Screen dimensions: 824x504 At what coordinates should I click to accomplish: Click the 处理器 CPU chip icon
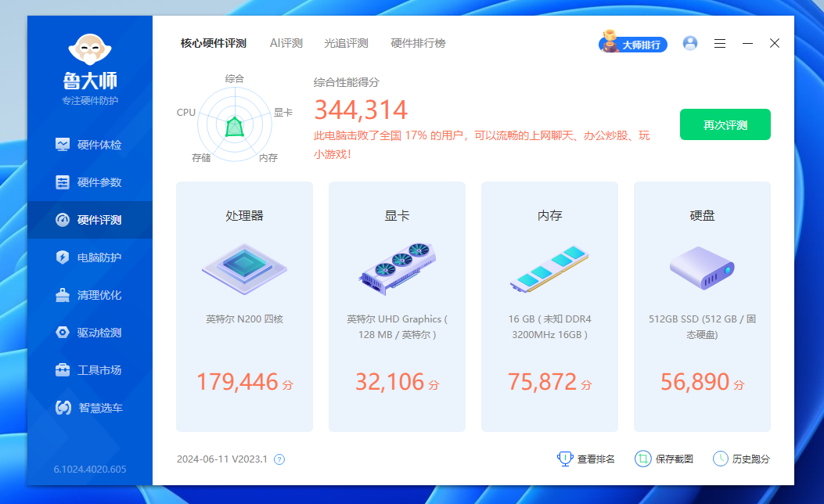[244, 268]
